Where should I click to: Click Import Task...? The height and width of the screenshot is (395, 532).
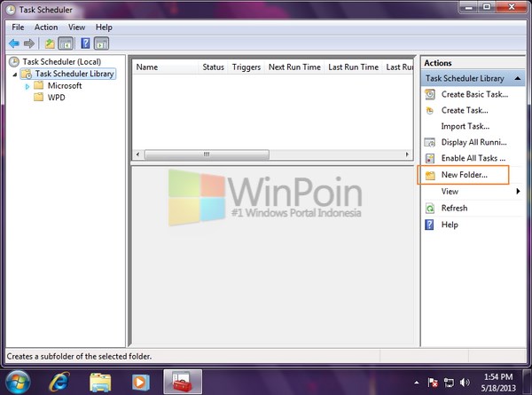[465, 126]
